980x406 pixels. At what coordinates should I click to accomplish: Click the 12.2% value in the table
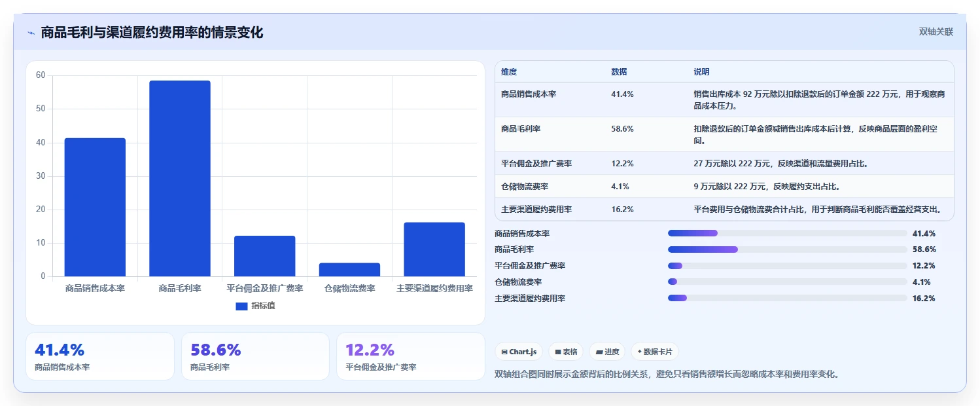click(622, 163)
